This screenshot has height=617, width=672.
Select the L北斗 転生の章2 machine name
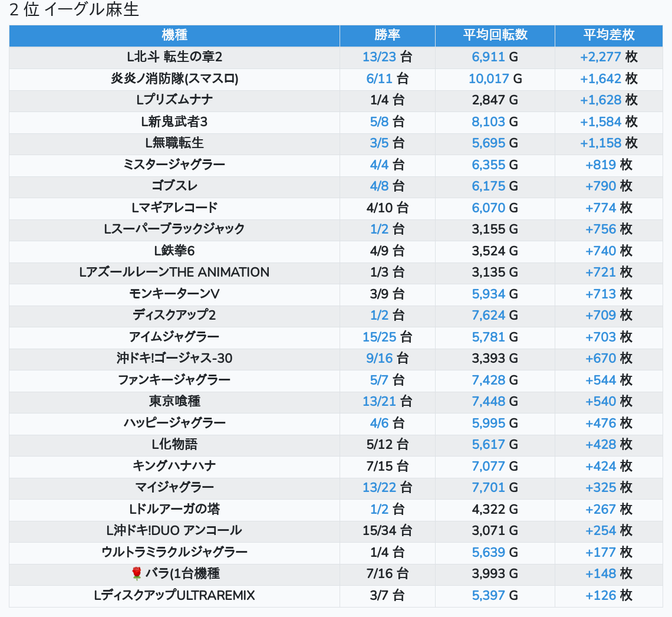pos(174,57)
